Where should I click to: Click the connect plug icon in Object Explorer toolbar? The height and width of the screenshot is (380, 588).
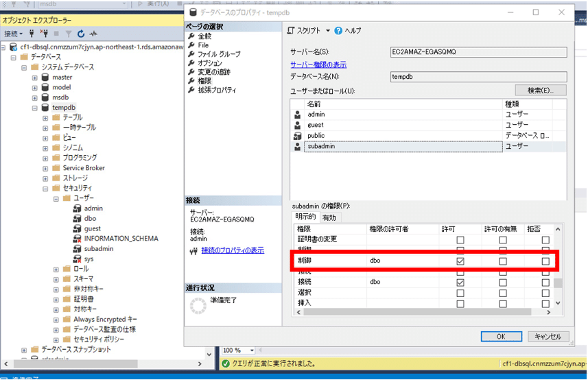(x=32, y=34)
